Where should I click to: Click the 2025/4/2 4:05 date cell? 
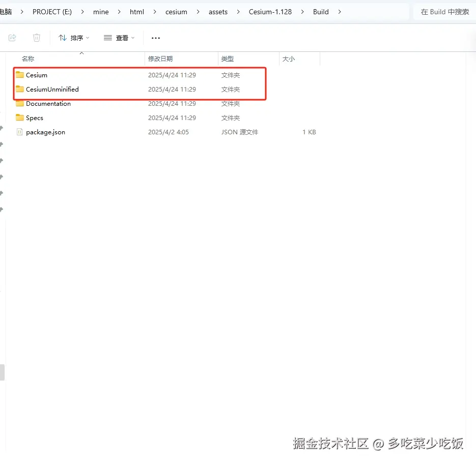169,132
